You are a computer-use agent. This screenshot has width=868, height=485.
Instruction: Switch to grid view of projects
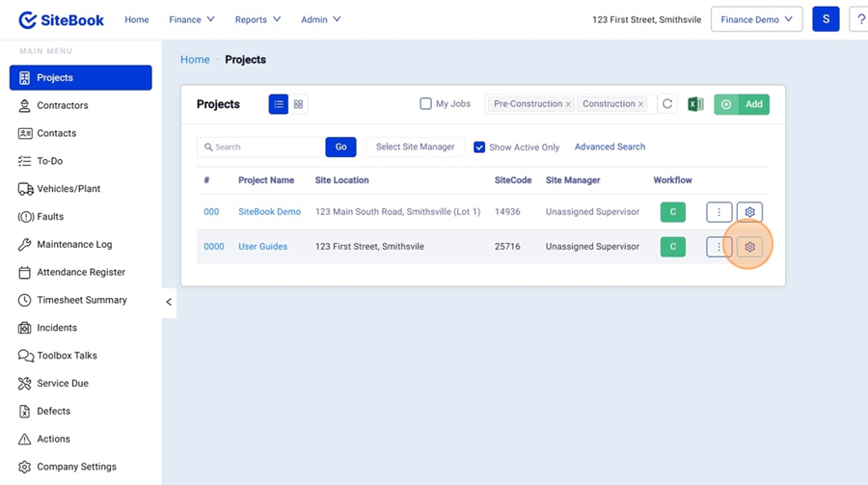coord(299,104)
